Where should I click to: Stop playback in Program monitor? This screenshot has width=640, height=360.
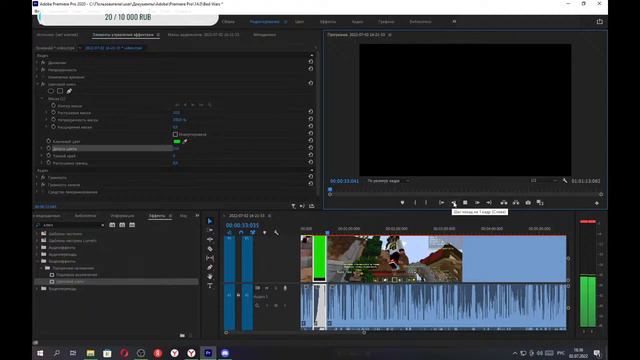465,202
